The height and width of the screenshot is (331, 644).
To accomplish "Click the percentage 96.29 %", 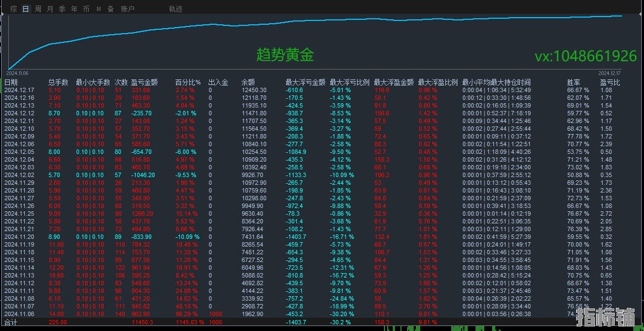I will 188,314.
